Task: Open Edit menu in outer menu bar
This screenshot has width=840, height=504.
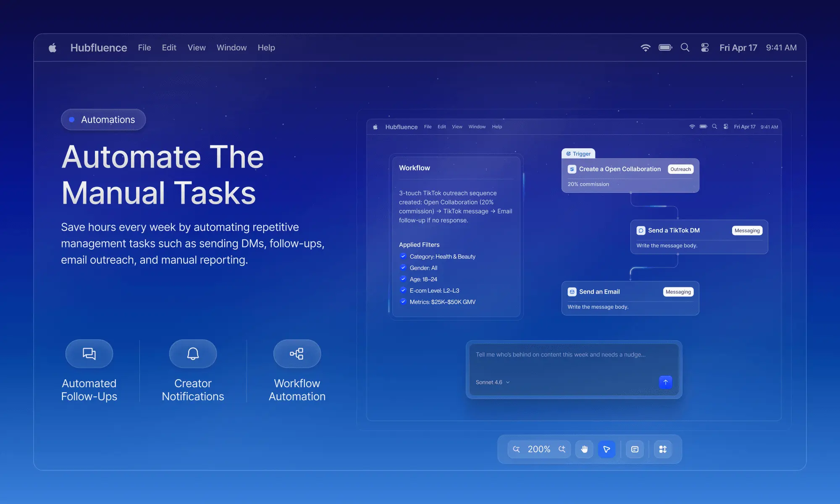Action: tap(169, 48)
